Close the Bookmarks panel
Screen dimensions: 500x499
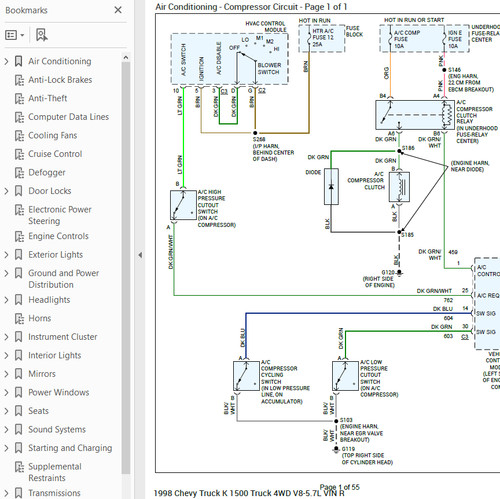tap(118, 10)
